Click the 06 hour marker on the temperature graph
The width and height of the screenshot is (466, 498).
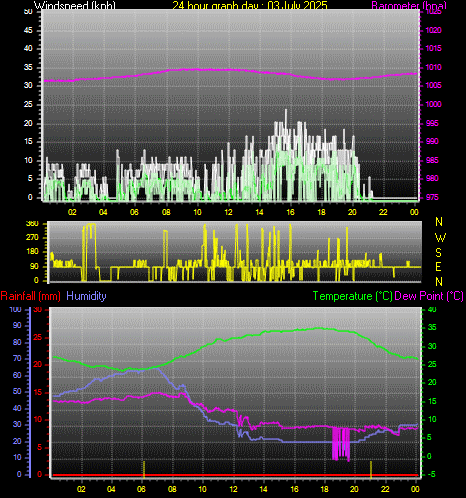click(x=141, y=489)
